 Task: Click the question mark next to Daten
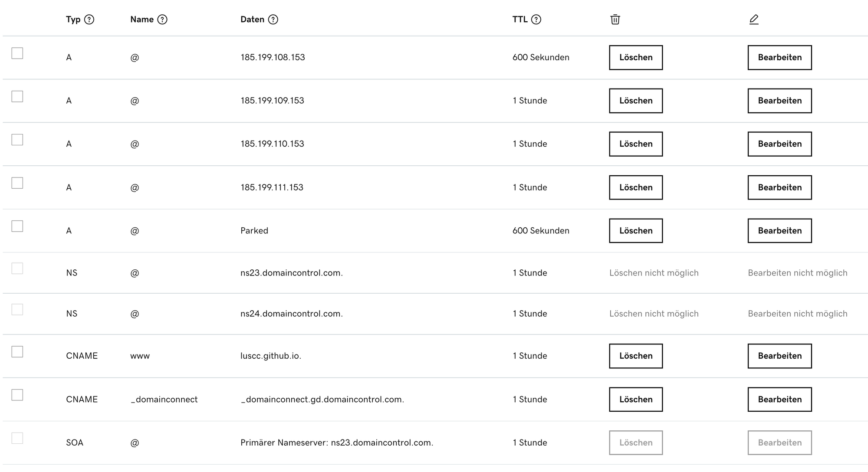273,20
